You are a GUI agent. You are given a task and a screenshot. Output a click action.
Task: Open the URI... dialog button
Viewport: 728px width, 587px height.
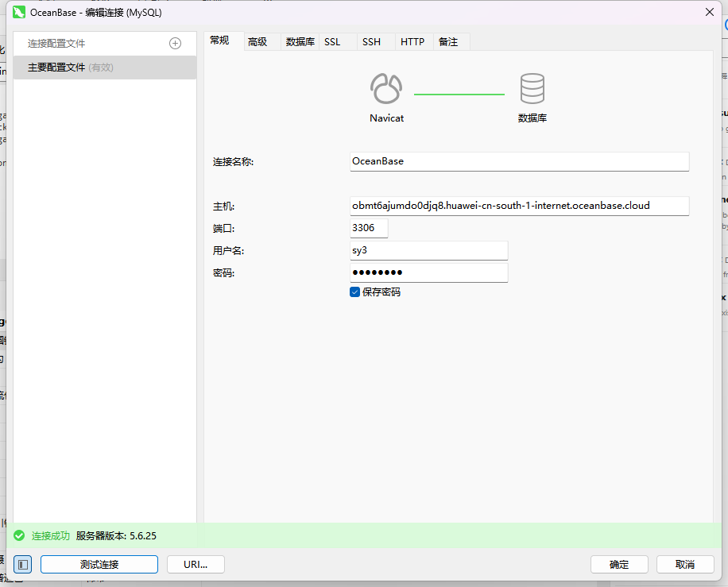(196, 565)
